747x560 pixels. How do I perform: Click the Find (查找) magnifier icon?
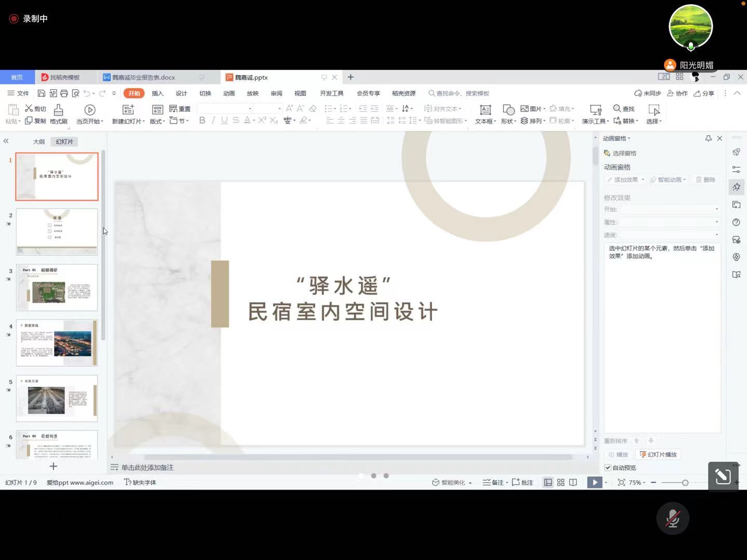click(x=617, y=108)
